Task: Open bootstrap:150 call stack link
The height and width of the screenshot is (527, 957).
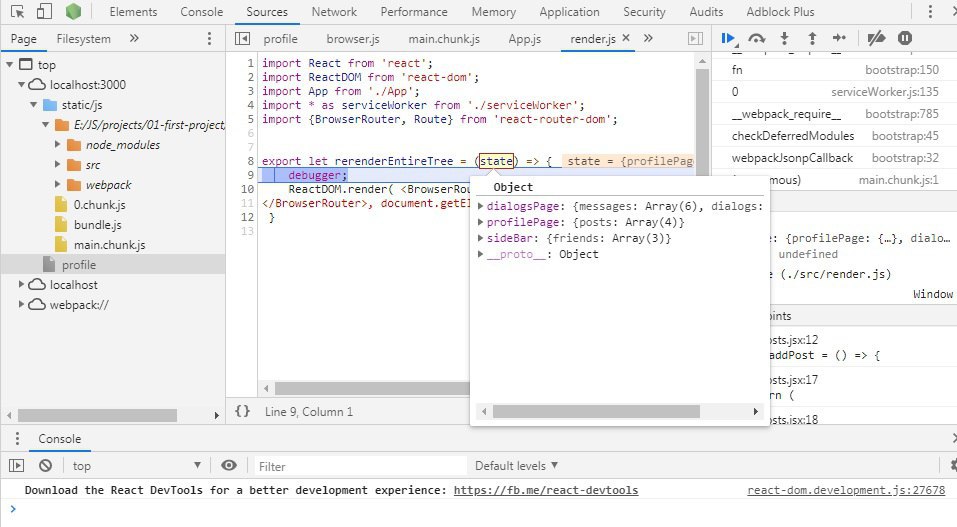Action: (902, 70)
